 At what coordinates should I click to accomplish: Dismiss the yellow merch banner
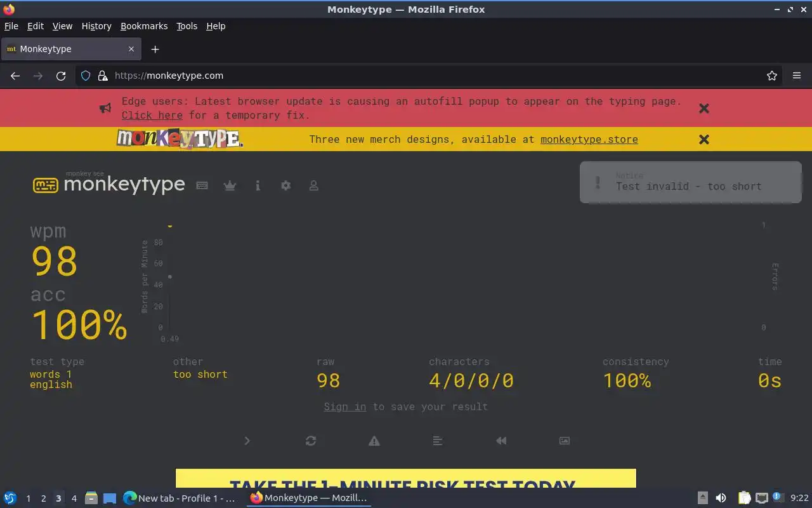click(704, 139)
